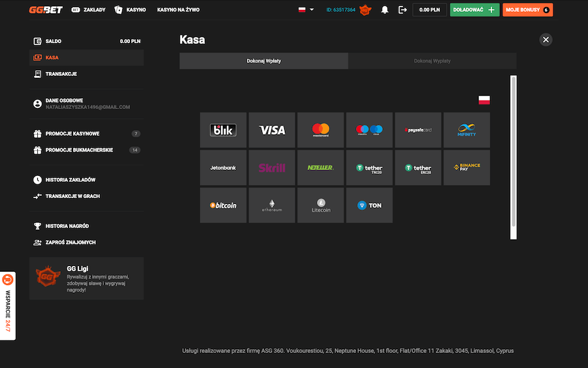Go to GG.BET home logo
This screenshot has height=368, width=588.
[x=46, y=10]
